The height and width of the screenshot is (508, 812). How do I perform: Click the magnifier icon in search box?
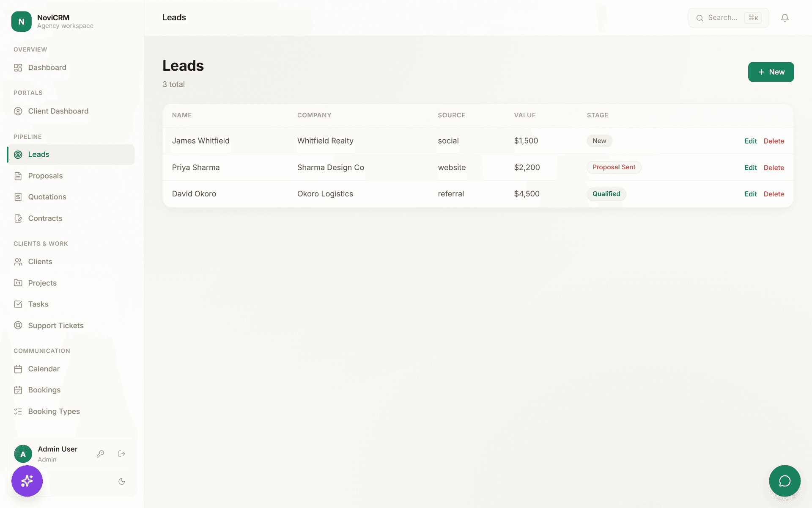click(x=700, y=18)
